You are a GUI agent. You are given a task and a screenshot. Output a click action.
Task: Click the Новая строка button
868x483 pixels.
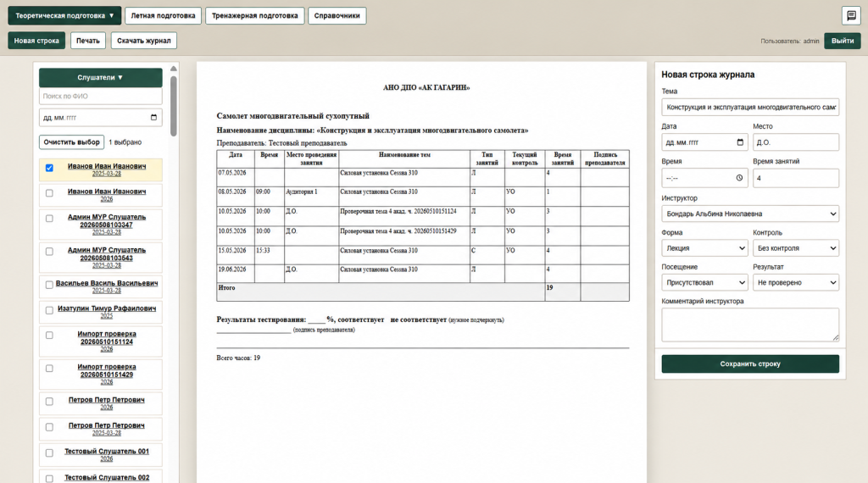(36, 41)
